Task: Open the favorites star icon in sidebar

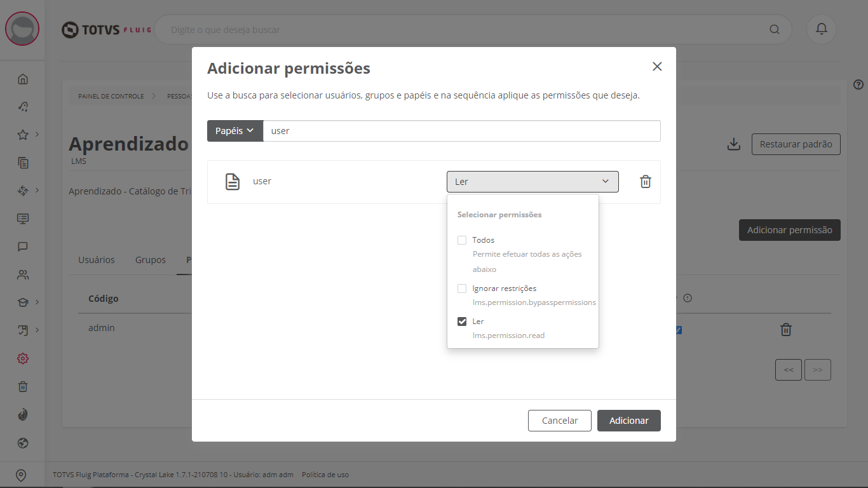Action: [23, 135]
